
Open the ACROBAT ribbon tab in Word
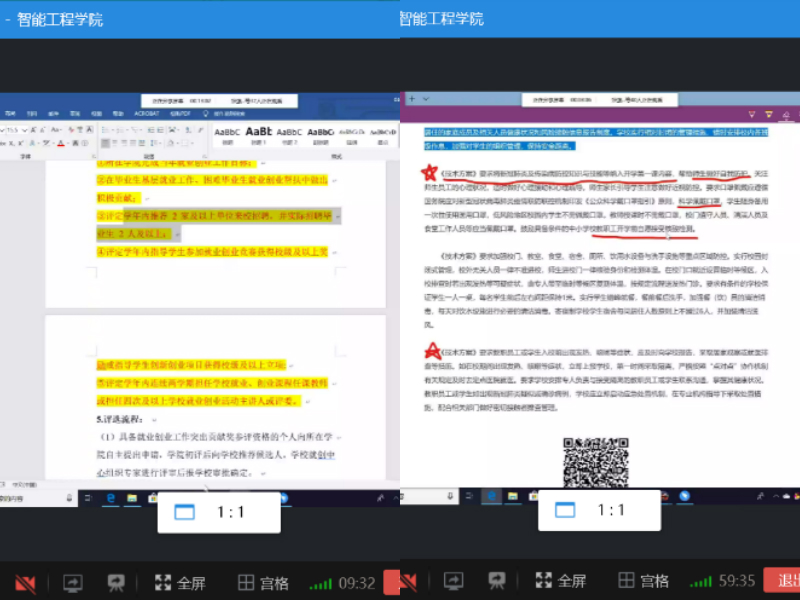click(147, 115)
